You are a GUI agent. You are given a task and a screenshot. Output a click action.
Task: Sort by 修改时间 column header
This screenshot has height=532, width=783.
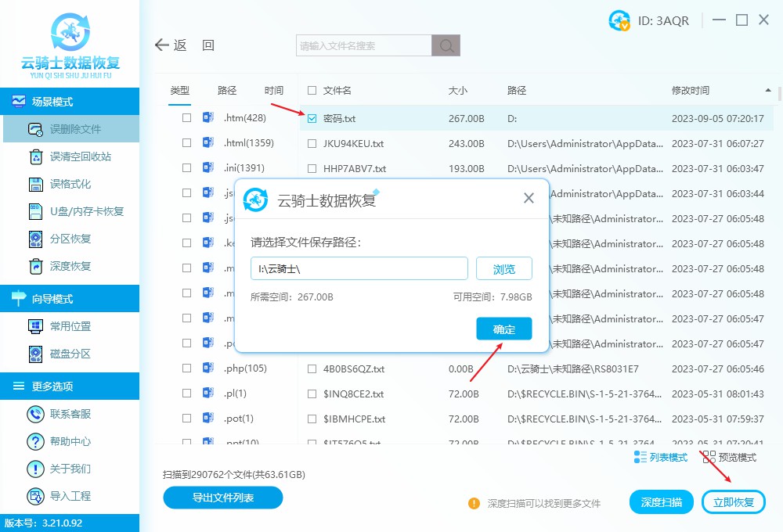690,90
